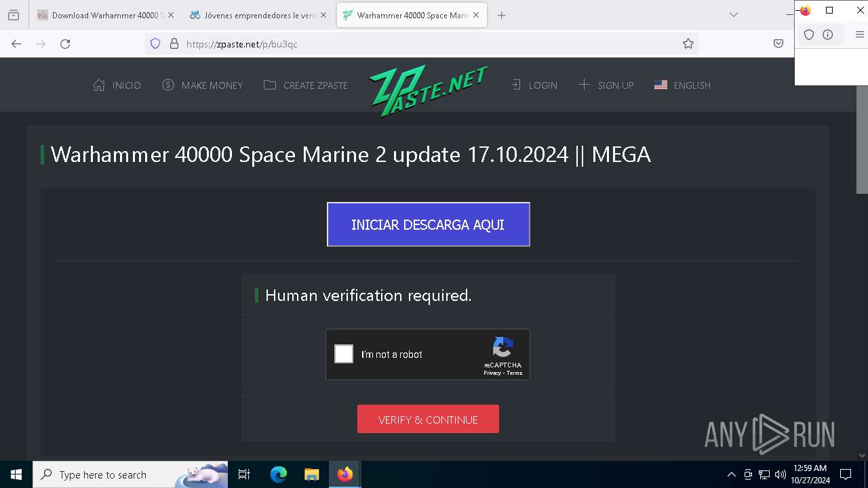Image resolution: width=868 pixels, height=488 pixels.
Task: Open the Windows Start menu
Action: click(16, 474)
